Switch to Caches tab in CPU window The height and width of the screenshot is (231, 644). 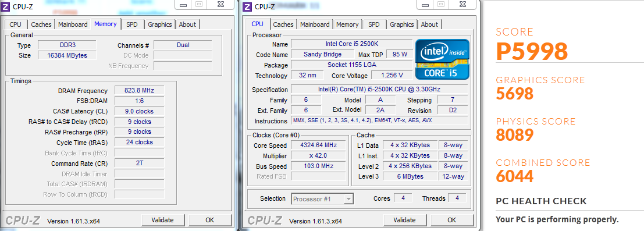click(x=283, y=24)
